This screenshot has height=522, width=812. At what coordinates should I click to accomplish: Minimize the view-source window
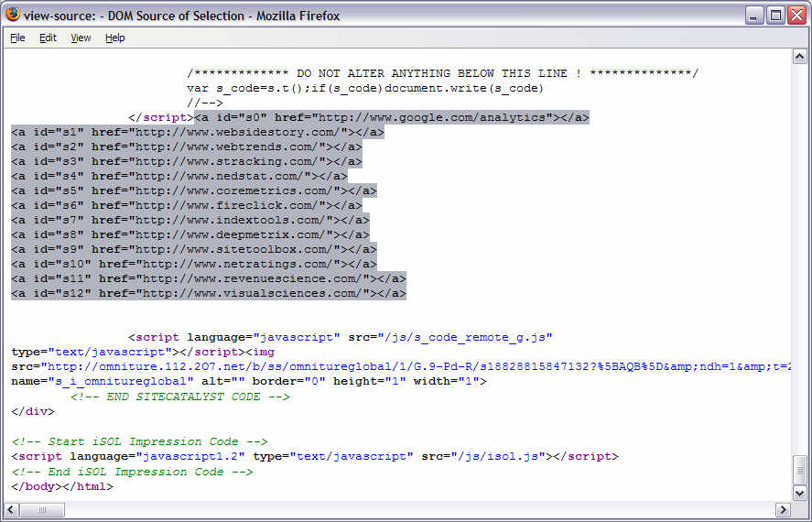point(754,16)
